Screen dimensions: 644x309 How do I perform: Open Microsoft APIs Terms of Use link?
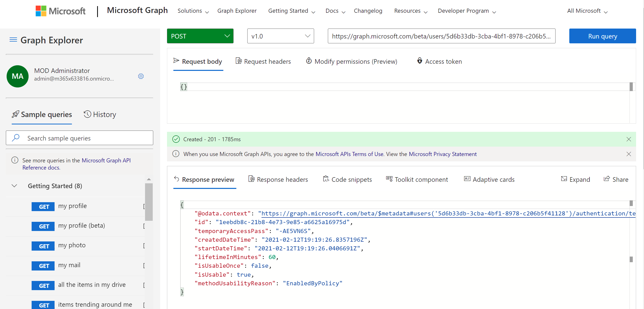(349, 154)
